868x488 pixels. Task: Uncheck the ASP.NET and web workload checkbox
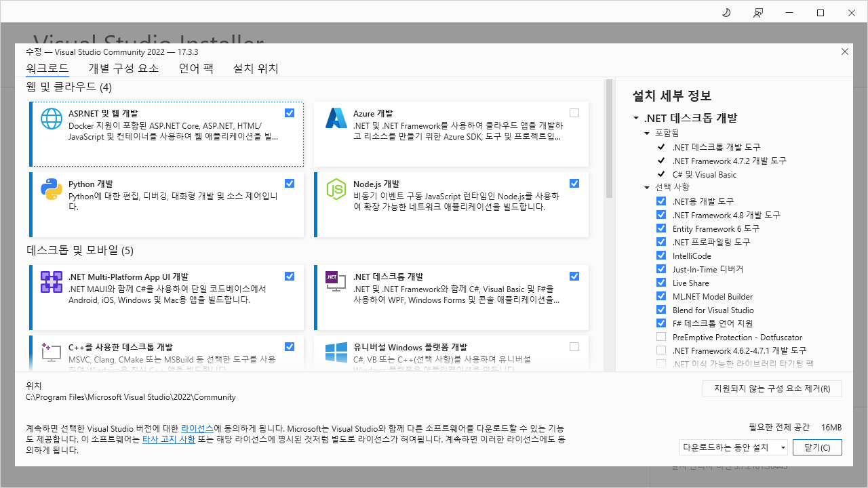290,113
